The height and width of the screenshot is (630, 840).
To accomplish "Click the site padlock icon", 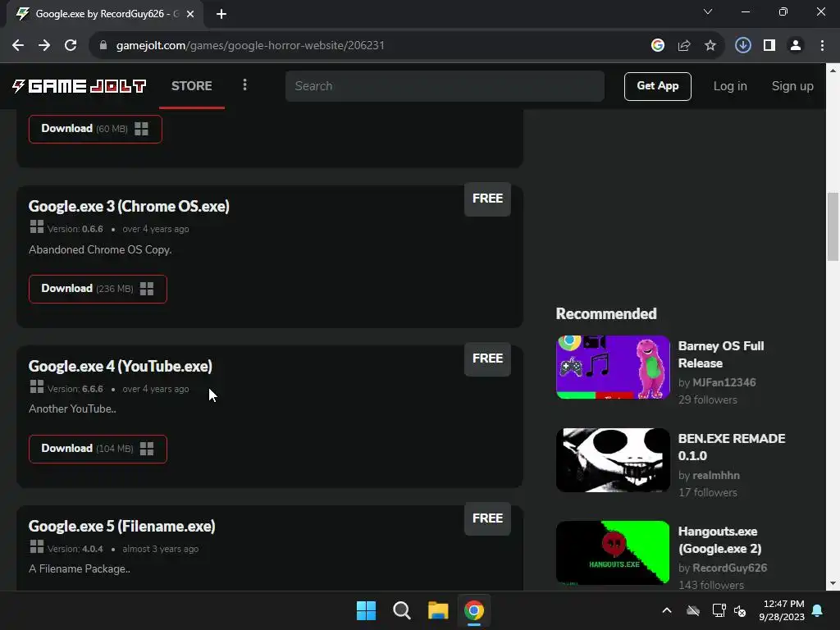I will [x=103, y=46].
